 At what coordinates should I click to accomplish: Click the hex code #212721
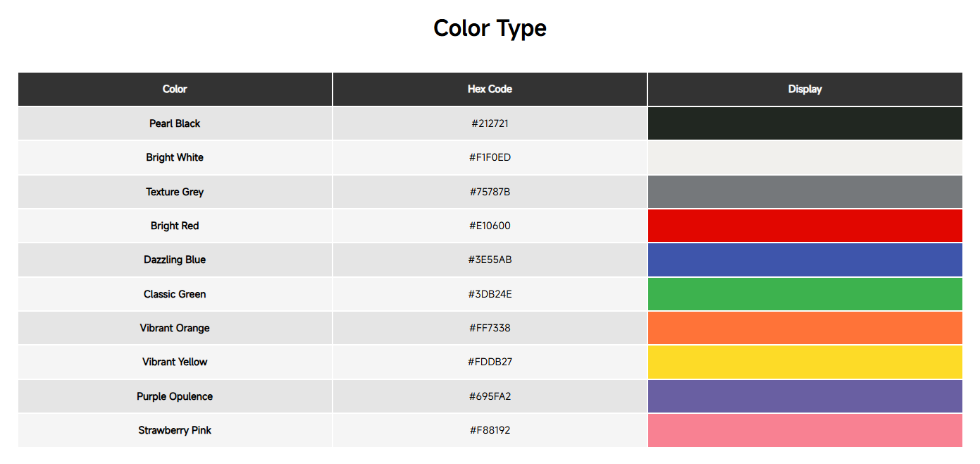(490, 123)
